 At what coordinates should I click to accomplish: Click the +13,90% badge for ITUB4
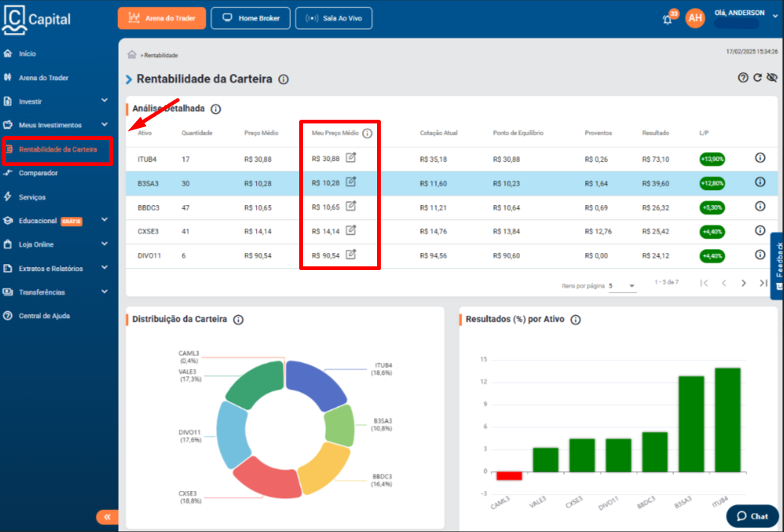coord(712,159)
